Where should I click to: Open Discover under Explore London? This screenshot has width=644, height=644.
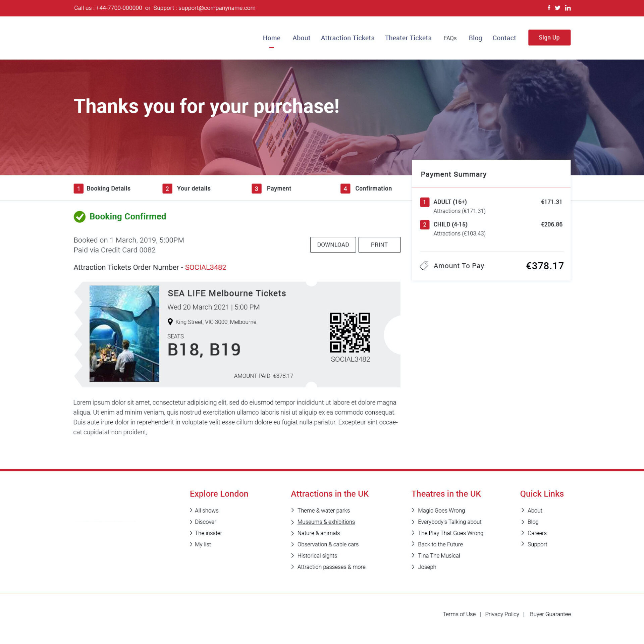pos(205,522)
